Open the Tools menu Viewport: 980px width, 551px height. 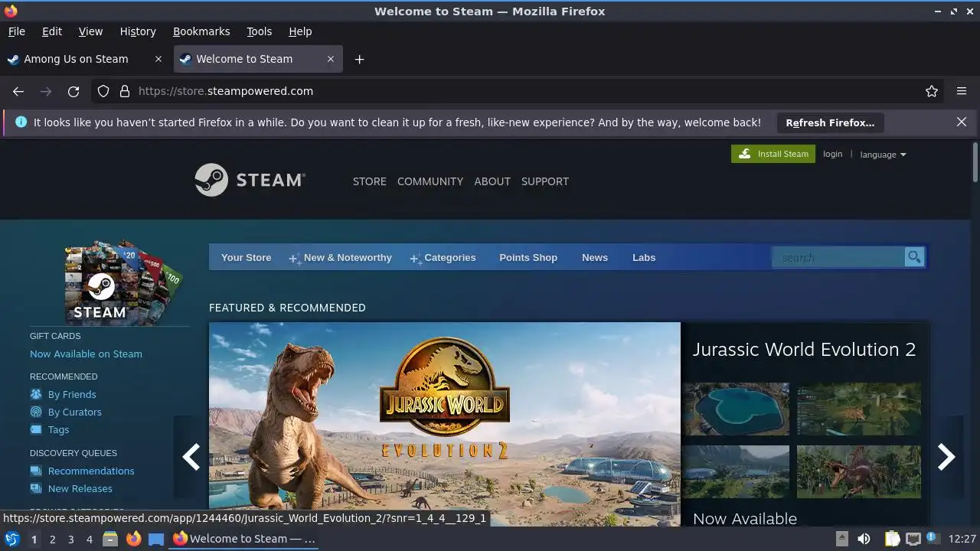pyautogui.click(x=259, y=31)
